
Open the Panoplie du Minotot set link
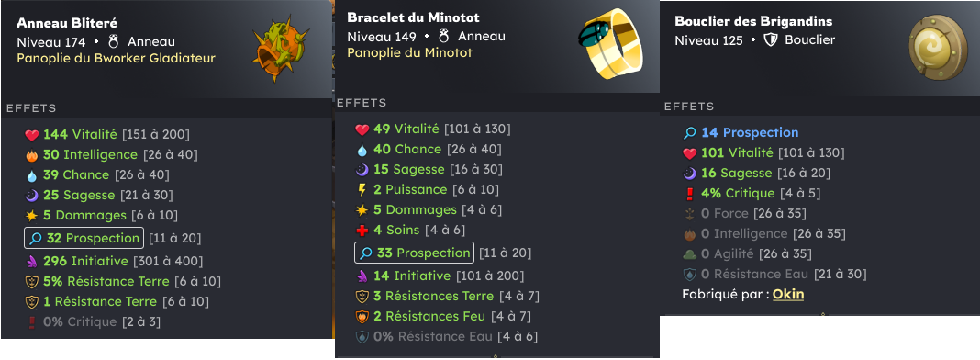pyautogui.click(x=409, y=52)
